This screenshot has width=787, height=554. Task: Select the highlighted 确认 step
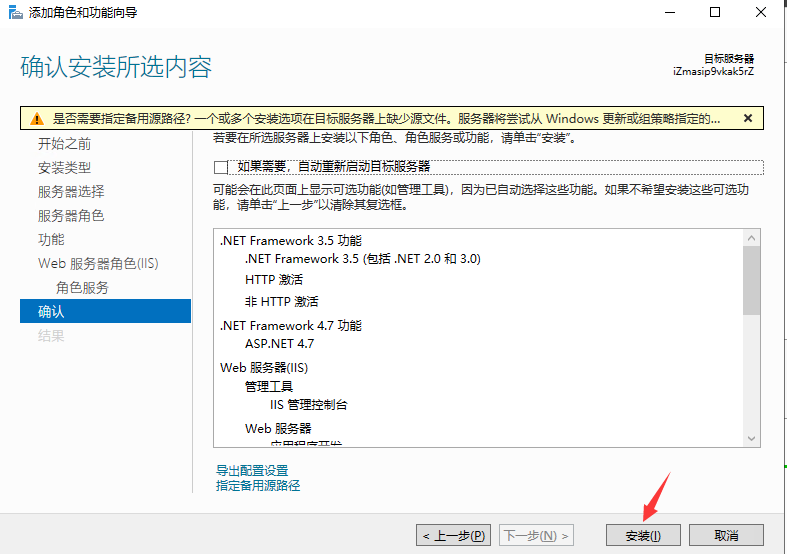tap(105, 311)
